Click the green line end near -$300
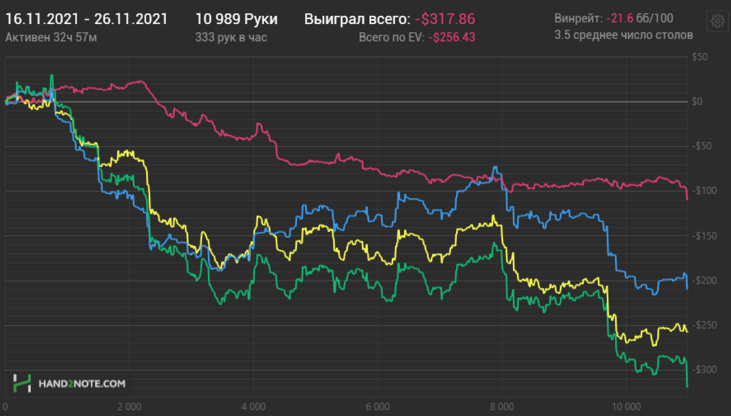This screenshot has width=731, height=416. [x=687, y=385]
